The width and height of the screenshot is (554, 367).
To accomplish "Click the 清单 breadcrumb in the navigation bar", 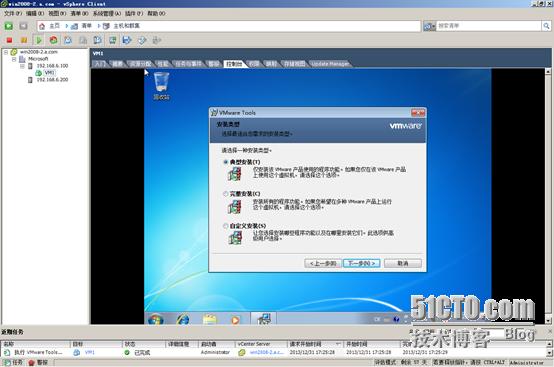I will tap(87, 26).
